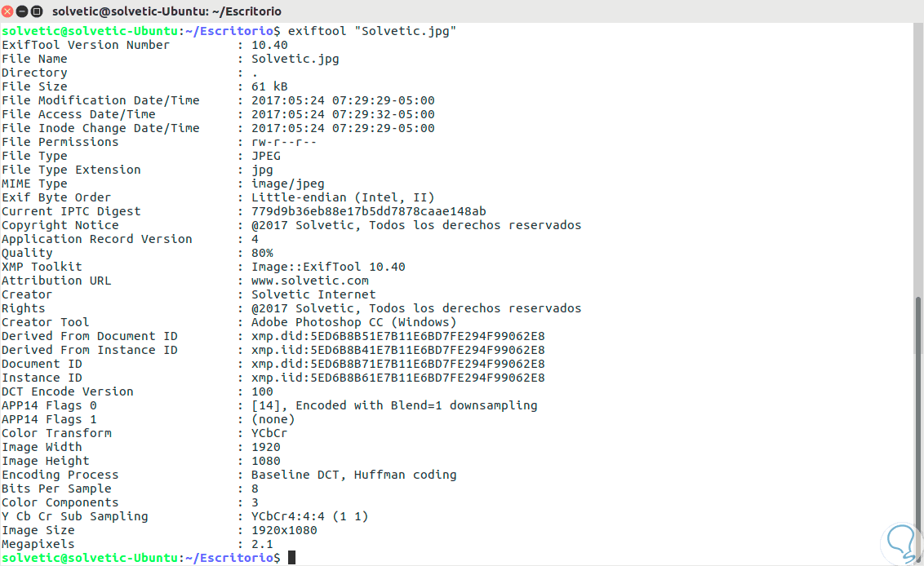Click the Document ID xmp.did value
The image size is (924, 566).
coord(398,364)
